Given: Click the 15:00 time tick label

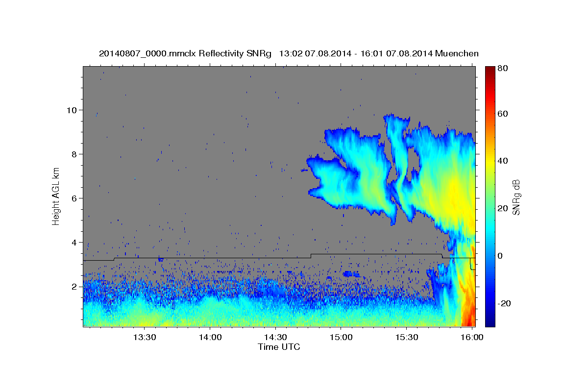Looking at the screenshot, I should click(x=341, y=338).
